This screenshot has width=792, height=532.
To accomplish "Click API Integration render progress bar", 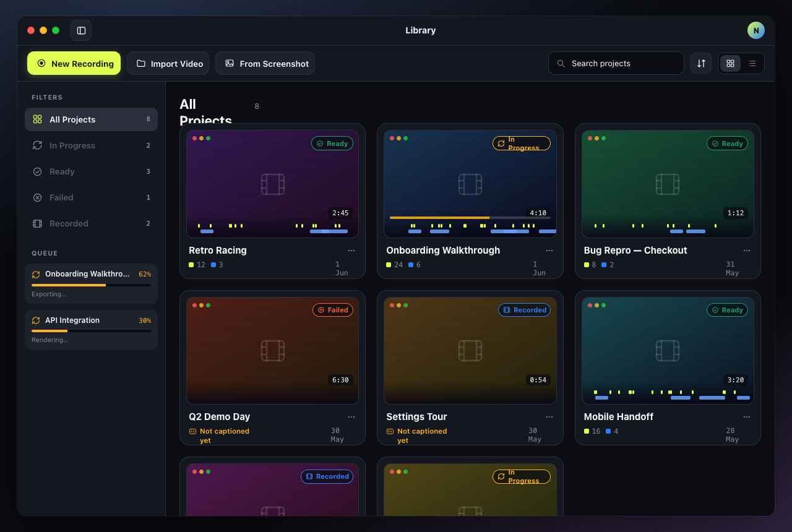I will pyautogui.click(x=91, y=331).
